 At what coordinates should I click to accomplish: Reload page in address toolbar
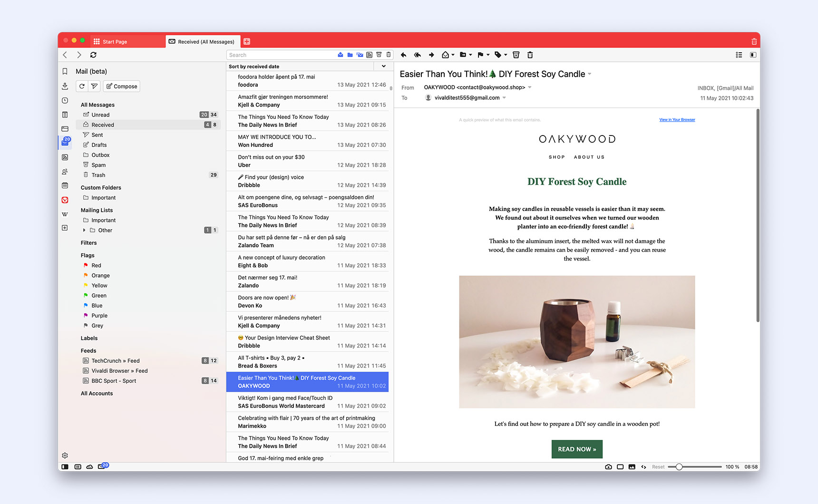click(93, 55)
